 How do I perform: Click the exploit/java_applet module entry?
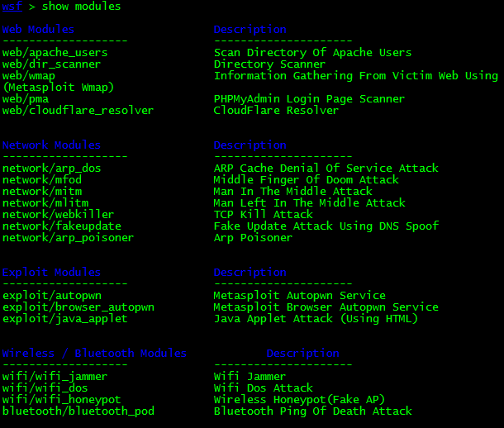click(65, 319)
